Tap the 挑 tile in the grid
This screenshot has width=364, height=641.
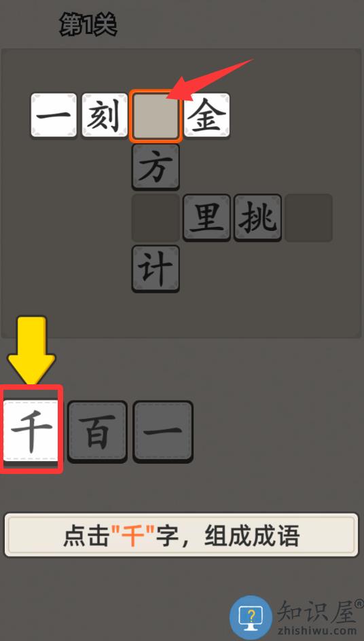257,217
